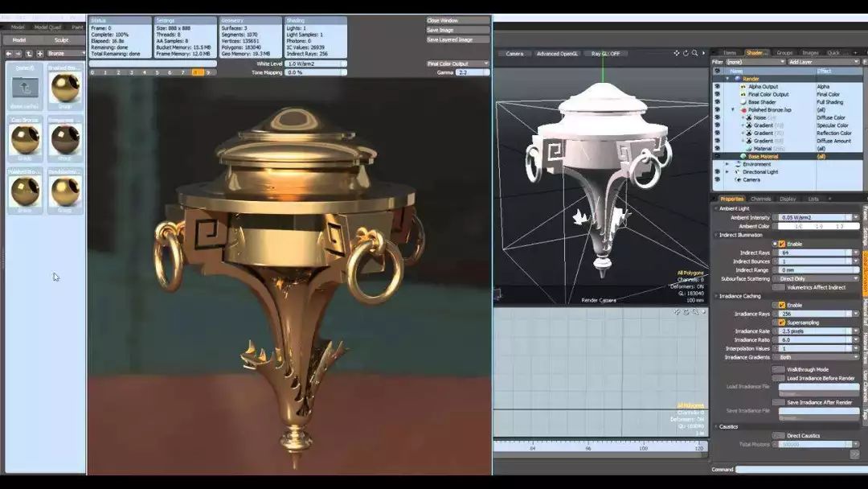Click the viewport zoom magnifier icon

pyautogui.click(x=694, y=53)
